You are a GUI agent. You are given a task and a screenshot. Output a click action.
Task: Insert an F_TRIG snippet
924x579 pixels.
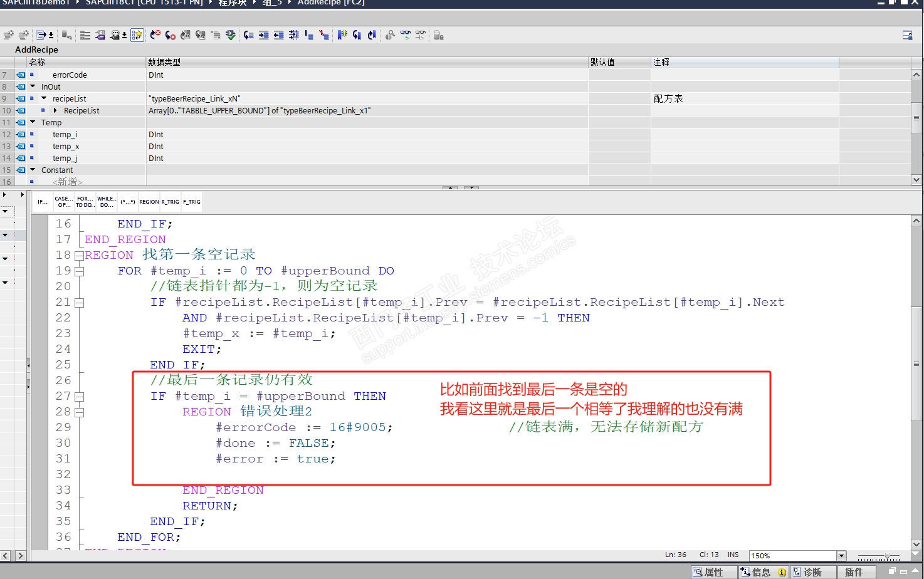[192, 202]
